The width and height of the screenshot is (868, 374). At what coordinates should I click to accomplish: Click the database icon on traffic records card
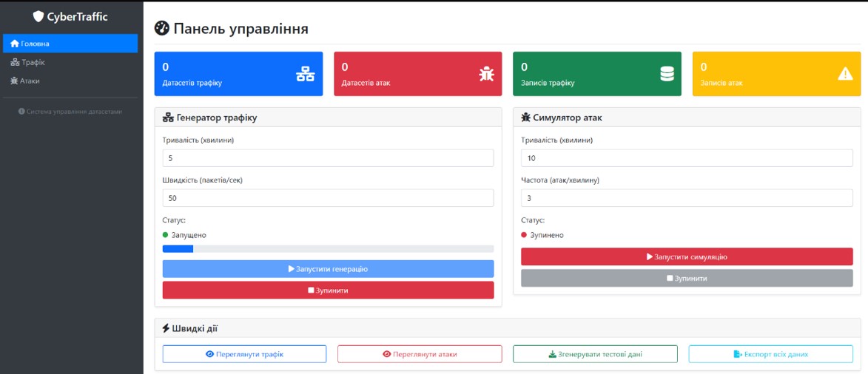tap(667, 74)
